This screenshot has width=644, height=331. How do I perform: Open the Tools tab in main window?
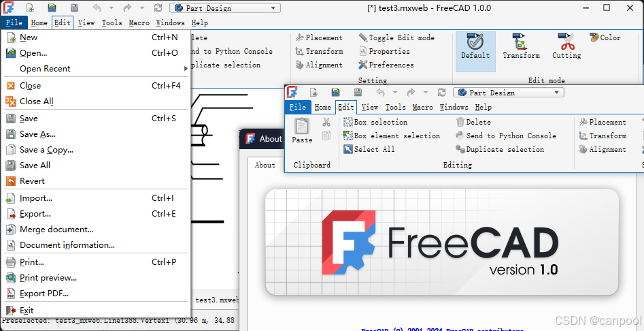112,23
